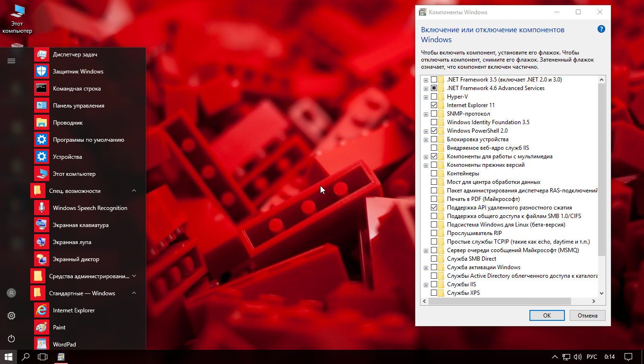Click vertical scrollbar thumb in components list
This screenshot has width=644, height=364.
click(601, 169)
